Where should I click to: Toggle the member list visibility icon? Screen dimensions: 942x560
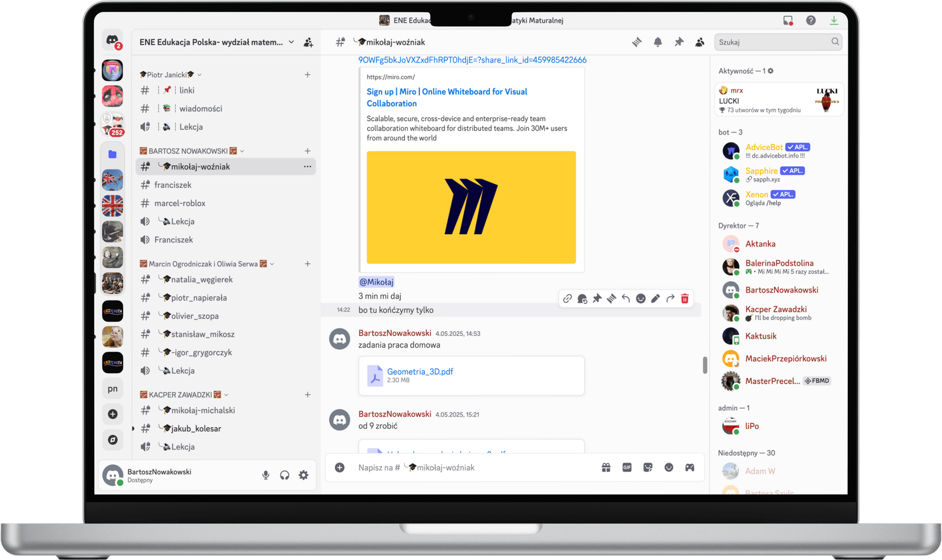point(699,42)
